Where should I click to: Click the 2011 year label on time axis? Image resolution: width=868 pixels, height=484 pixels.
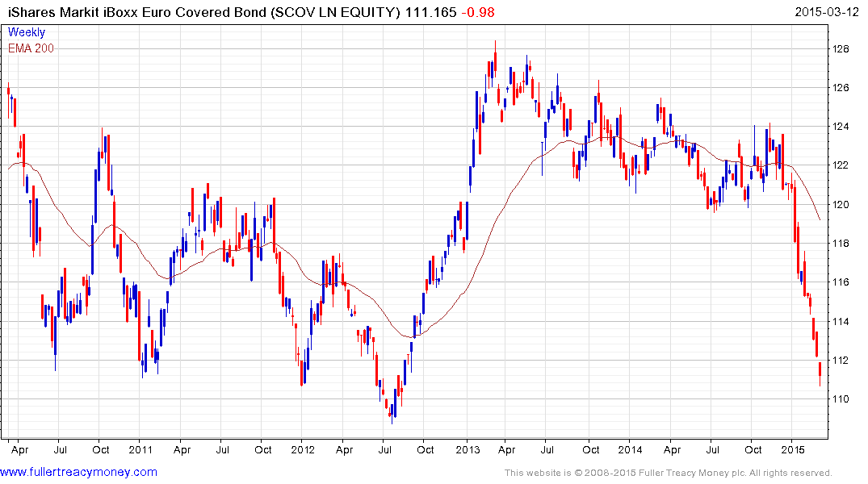[140, 449]
